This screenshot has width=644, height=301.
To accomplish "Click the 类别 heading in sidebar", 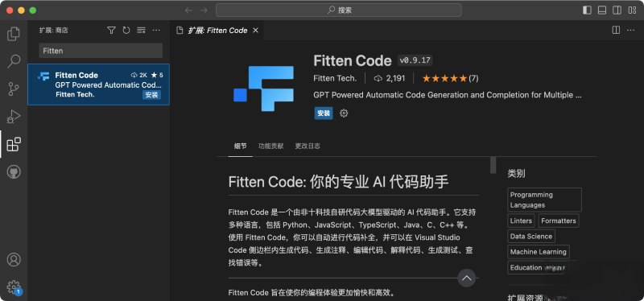I will pos(516,173).
